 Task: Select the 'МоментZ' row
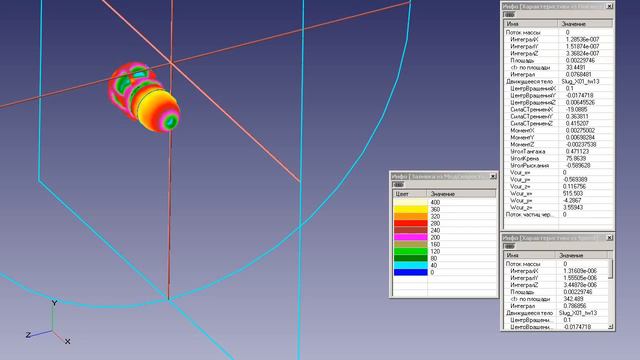tap(558, 144)
